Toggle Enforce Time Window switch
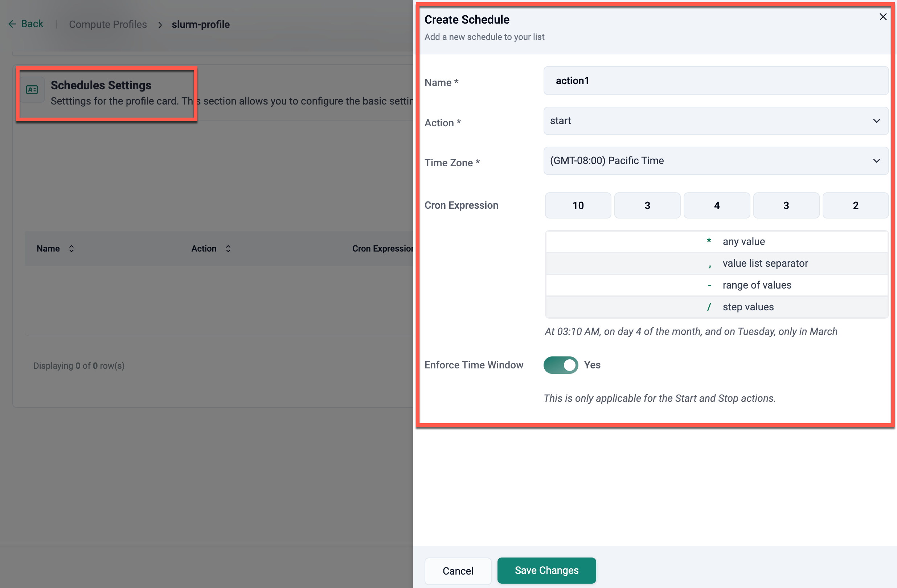This screenshot has height=588, width=897. click(x=560, y=365)
